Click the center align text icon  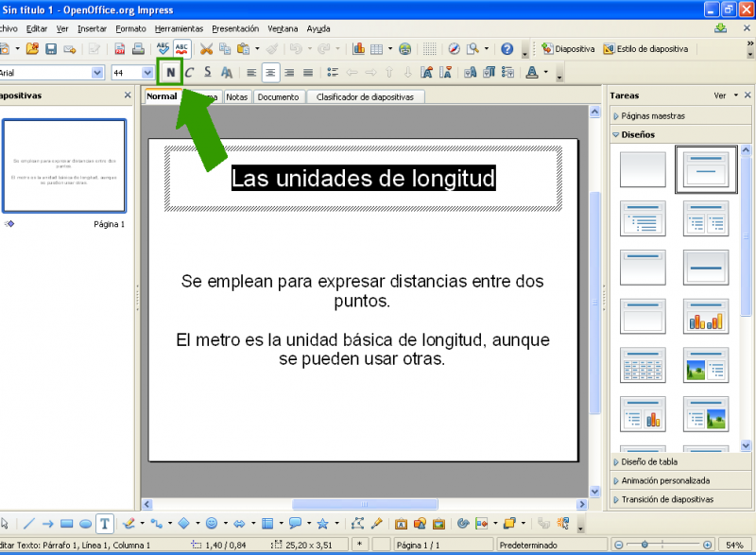pos(270,72)
